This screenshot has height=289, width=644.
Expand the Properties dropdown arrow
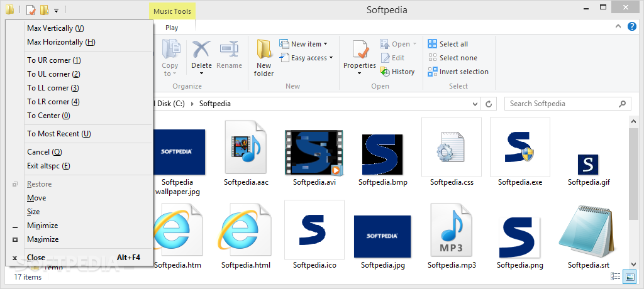pos(360,74)
